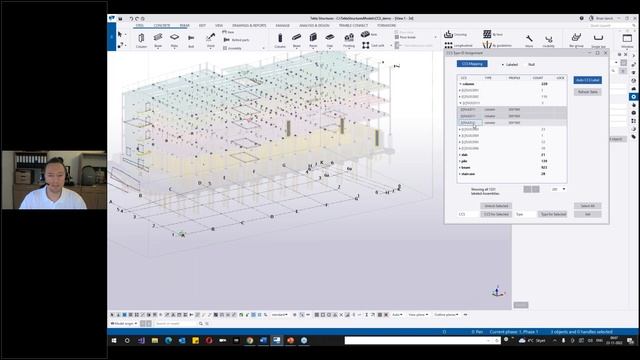Click the Save icon in title bar

pos(120,18)
